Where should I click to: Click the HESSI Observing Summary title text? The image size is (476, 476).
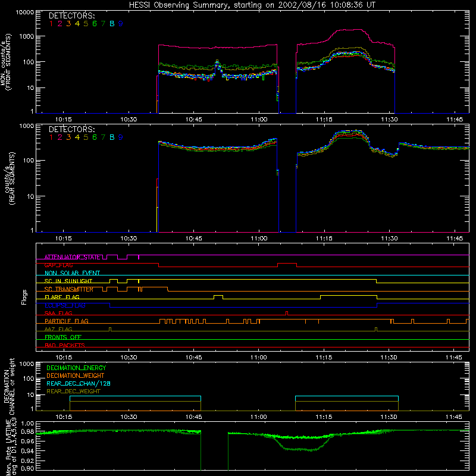(252, 5)
